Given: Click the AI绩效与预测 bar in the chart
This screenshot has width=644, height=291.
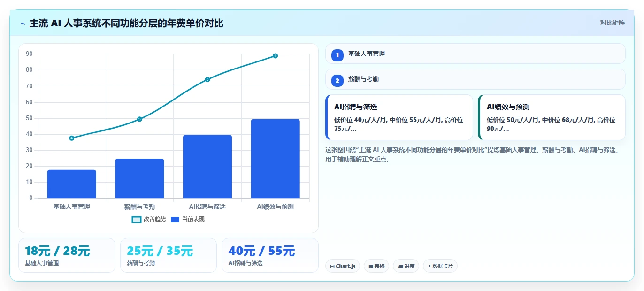Looking at the screenshot, I should click(275, 159).
